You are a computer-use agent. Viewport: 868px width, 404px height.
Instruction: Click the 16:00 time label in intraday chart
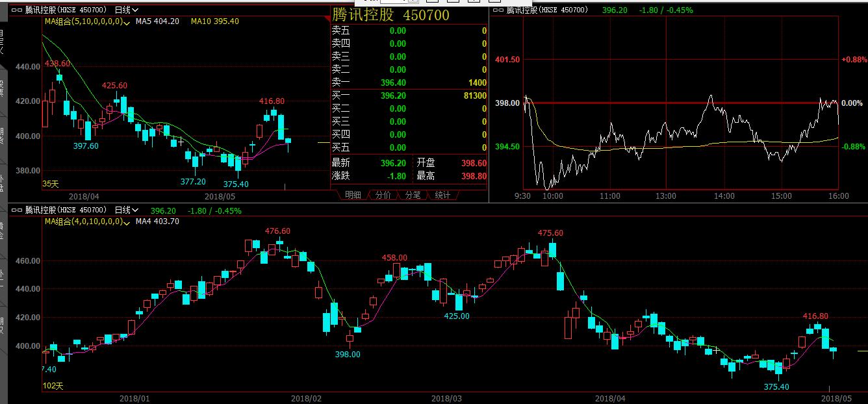click(x=839, y=196)
